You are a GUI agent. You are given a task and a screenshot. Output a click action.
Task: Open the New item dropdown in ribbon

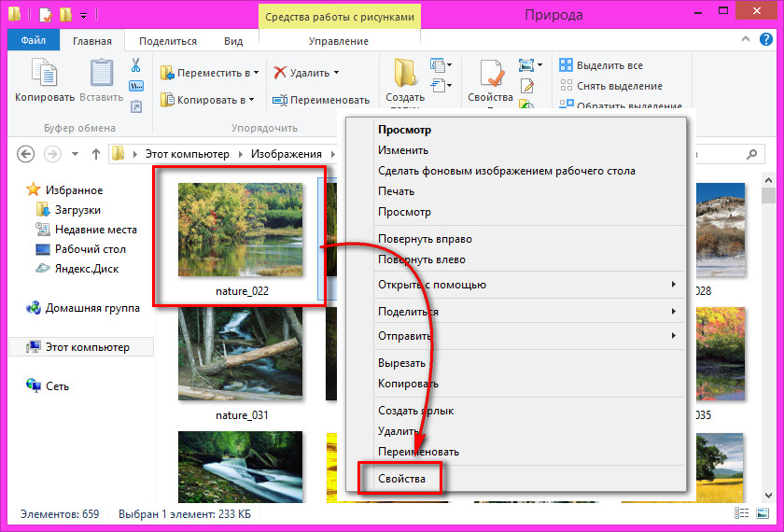(x=441, y=65)
